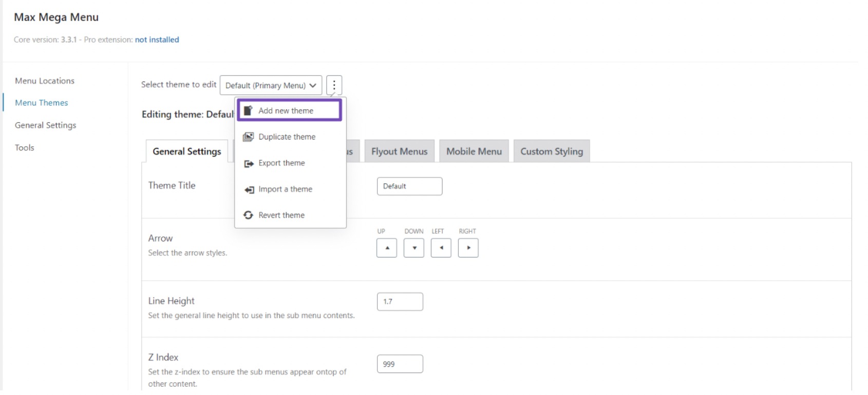Follow the 'not installed' Pro extension link

tap(157, 39)
